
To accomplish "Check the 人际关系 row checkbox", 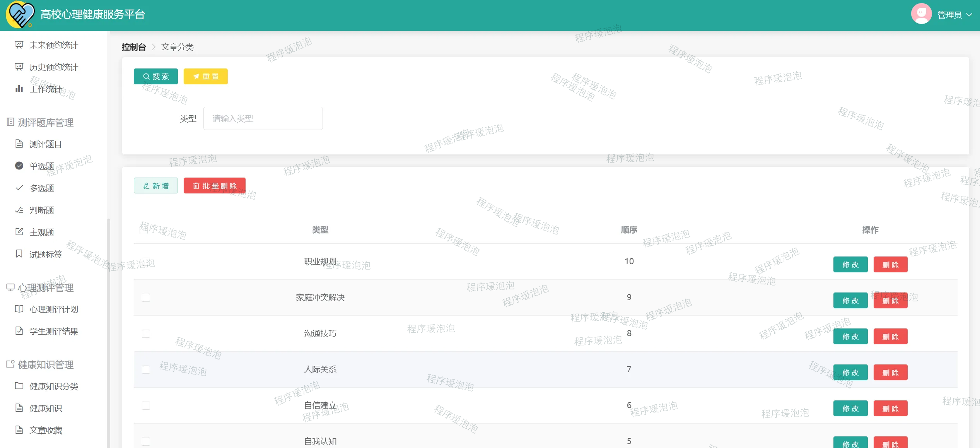I will pyautogui.click(x=146, y=369).
